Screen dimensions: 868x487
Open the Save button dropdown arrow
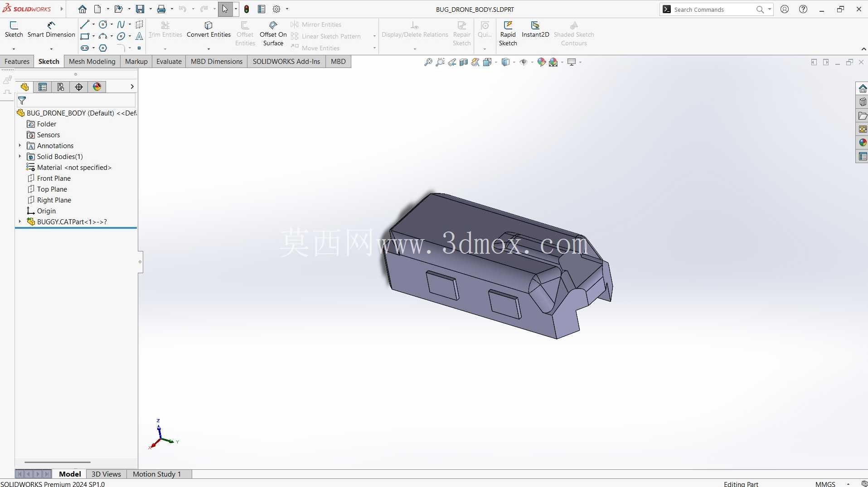point(150,9)
